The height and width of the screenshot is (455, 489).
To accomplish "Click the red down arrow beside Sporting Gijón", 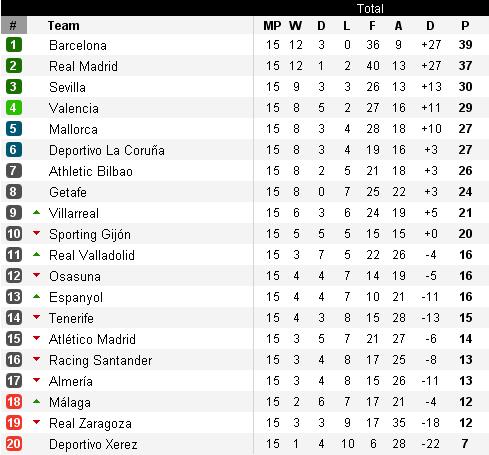I will 37,233.
